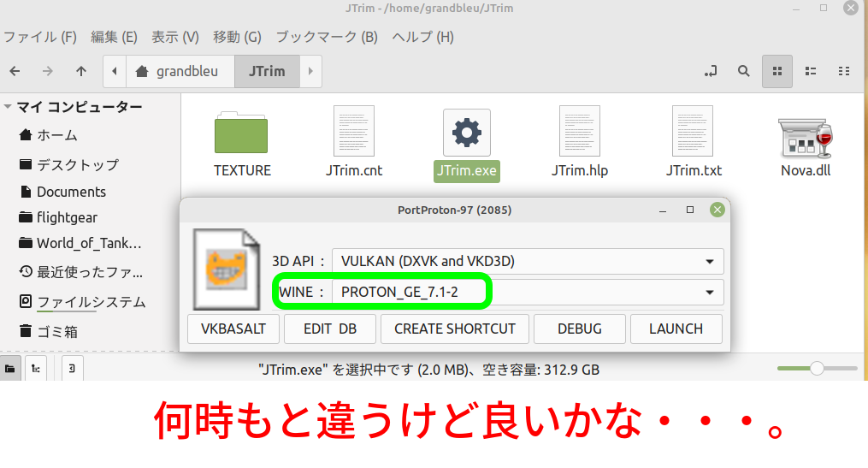
Task: Select the Nova.dll file
Action: [x=806, y=145]
